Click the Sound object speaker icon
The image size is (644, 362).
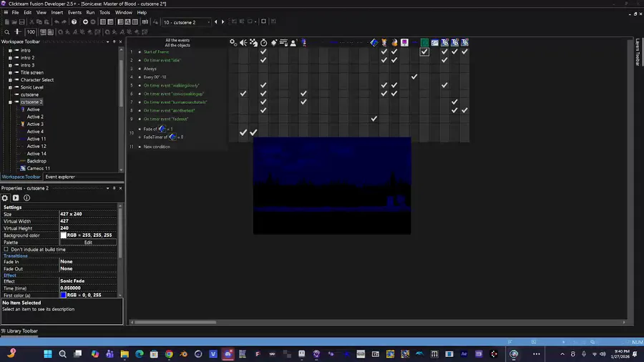click(243, 42)
